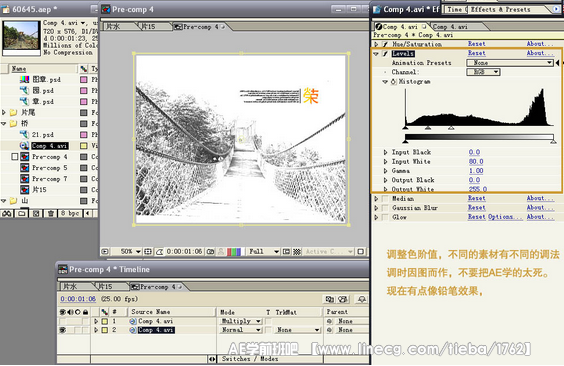This screenshot has height=366, width=564.
Task: Open the Channel RGB dropdown in Levels
Action: point(483,72)
